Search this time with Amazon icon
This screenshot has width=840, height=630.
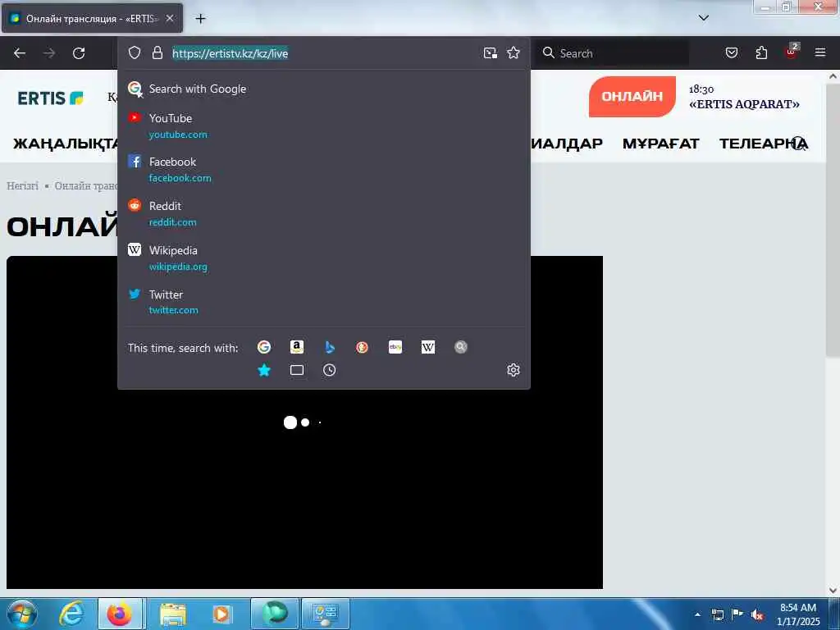297,347
